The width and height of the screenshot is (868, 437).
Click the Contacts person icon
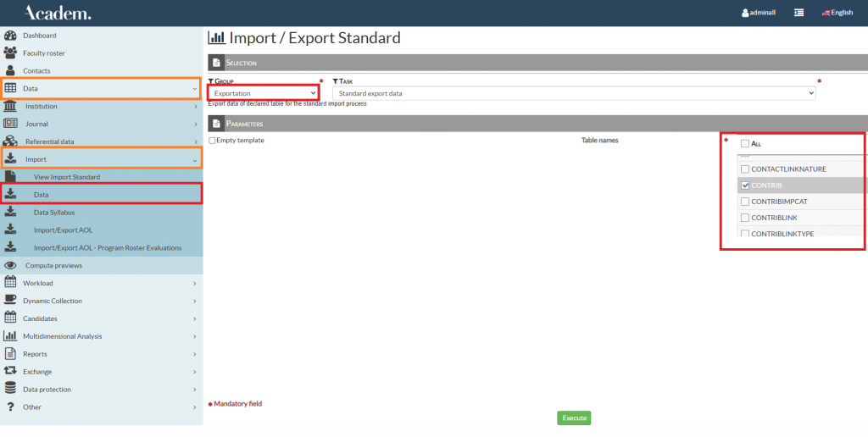coord(10,71)
